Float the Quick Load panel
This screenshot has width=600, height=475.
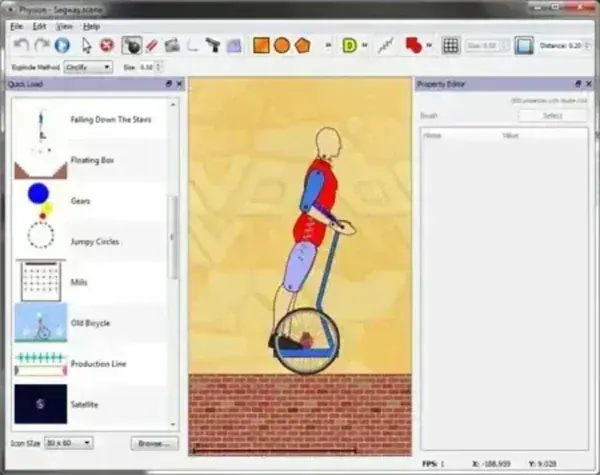point(169,84)
